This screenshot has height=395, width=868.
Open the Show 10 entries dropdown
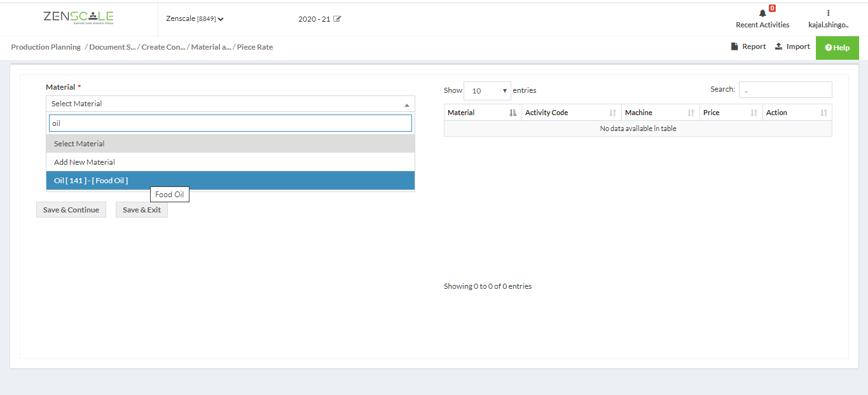coord(487,90)
